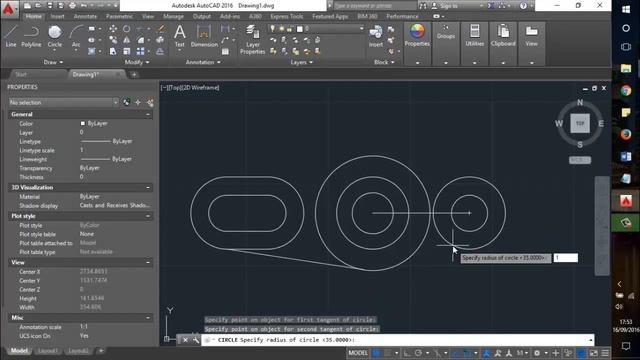Toggle polar tracking in status bar
The width and height of the screenshot is (640, 360).
point(418,353)
